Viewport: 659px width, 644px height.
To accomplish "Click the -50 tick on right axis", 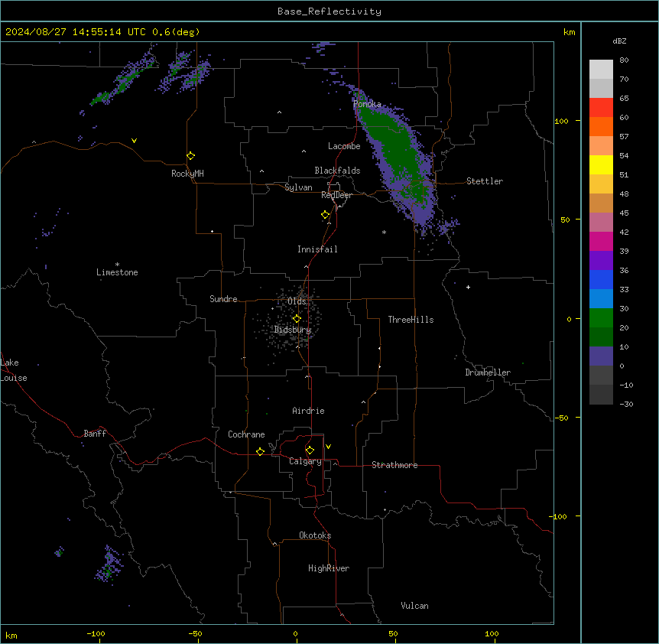I will 561,418.
